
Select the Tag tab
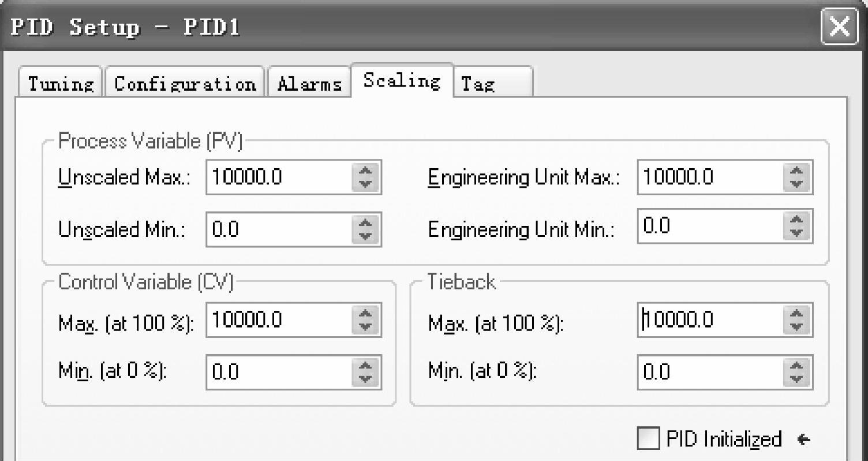492,84
